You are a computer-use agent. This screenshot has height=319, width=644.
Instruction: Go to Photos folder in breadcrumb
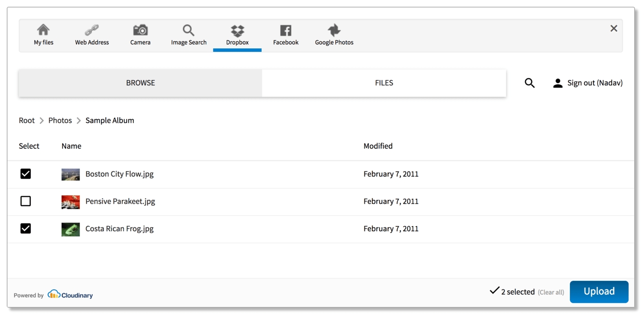tap(60, 120)
